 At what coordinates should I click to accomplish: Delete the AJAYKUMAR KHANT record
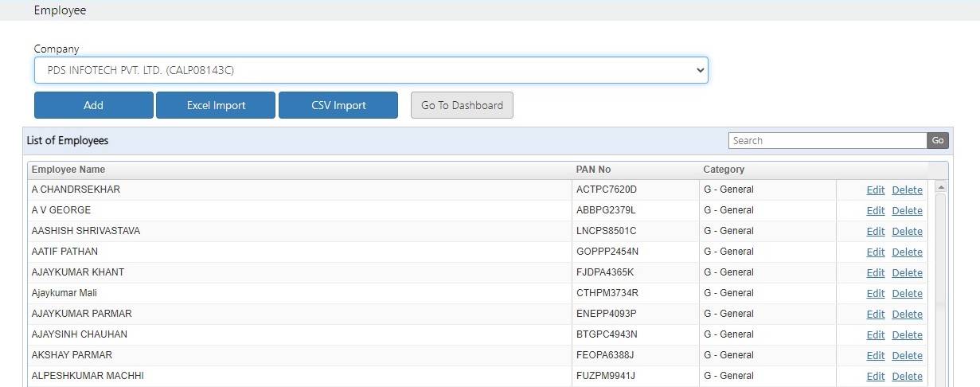coord(908,273)
